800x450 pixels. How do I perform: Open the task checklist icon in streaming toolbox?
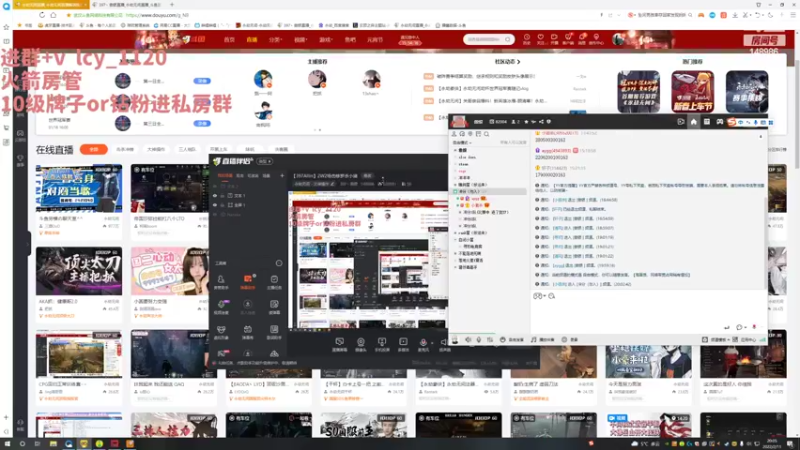274,279
